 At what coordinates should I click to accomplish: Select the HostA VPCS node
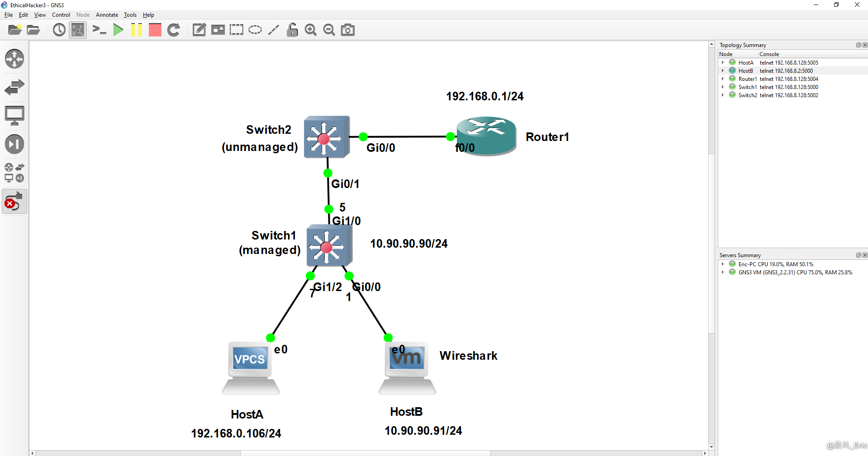click(x=251, y=368)
